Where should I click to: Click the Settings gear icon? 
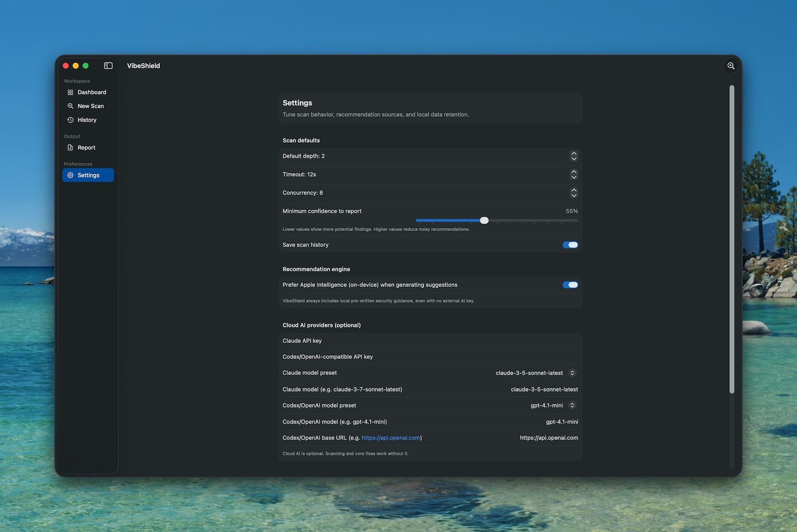click(70, 175)
